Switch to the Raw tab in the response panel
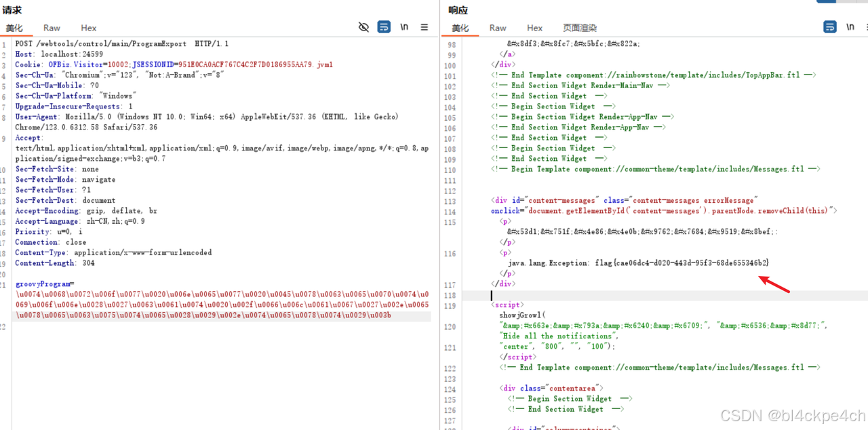The image size is (868, 430). 498,28
